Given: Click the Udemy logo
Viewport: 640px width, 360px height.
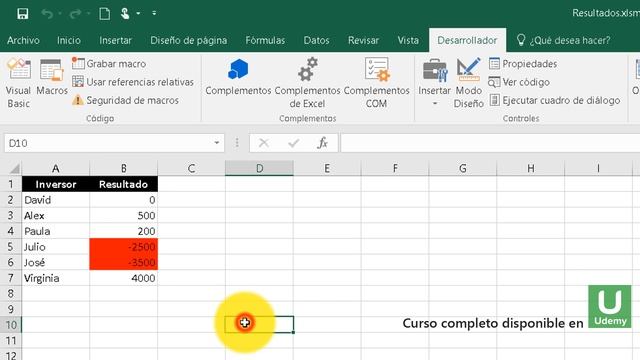Looking at the screenshot, I should pos(610,307).
